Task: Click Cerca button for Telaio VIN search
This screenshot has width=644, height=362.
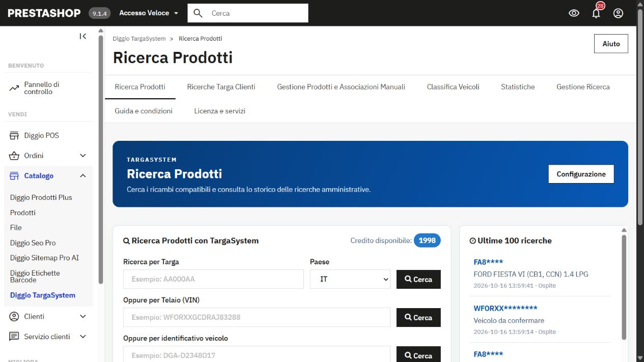Action: point(418,317)
